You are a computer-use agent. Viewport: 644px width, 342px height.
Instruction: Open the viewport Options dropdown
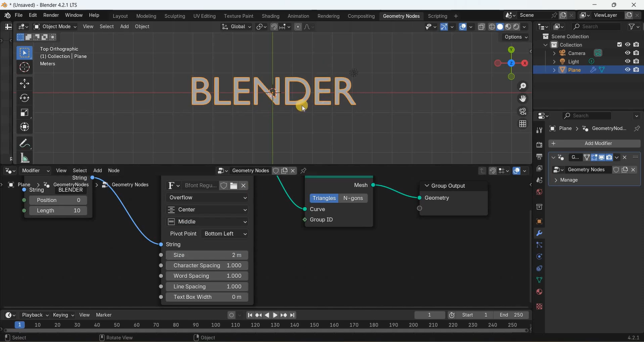(516, 37)
